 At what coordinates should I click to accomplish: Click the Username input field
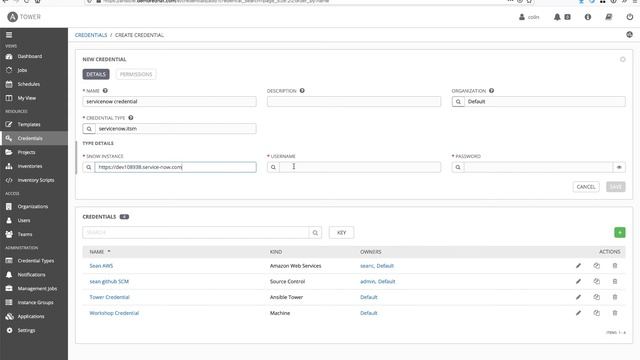(360, 167)
